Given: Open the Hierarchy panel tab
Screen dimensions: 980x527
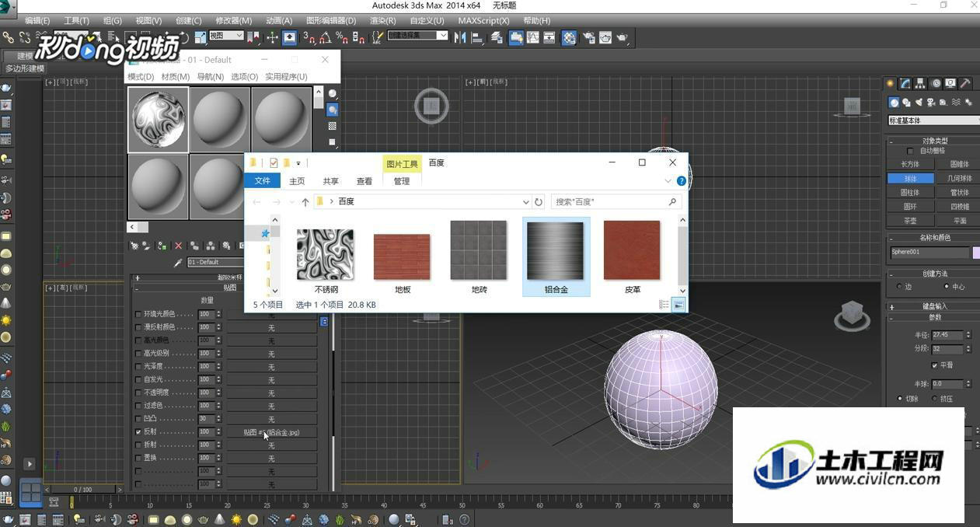Looking at the screenshot, I should [920, 83].
